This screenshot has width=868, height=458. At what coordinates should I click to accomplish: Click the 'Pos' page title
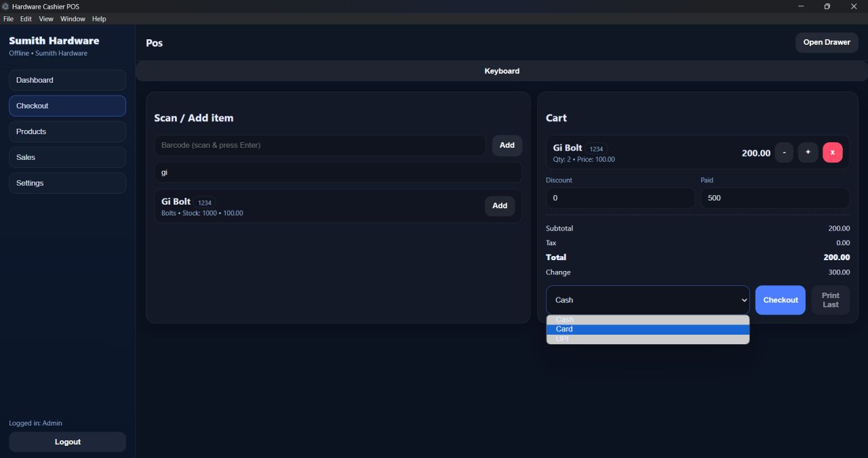pos(154,43)
